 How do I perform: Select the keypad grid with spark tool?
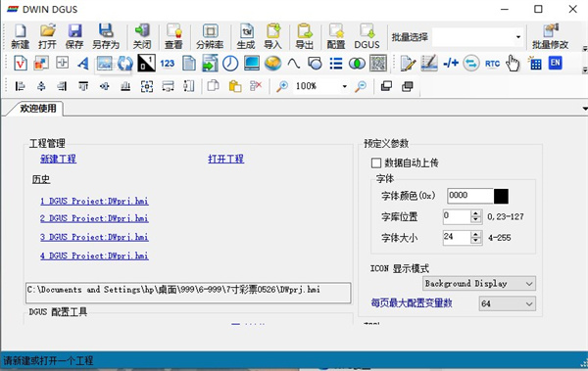[534, 63]
